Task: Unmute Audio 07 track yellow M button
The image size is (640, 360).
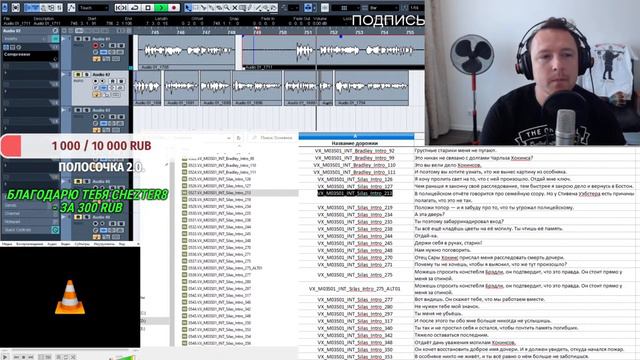Action: tap(78, 75)
